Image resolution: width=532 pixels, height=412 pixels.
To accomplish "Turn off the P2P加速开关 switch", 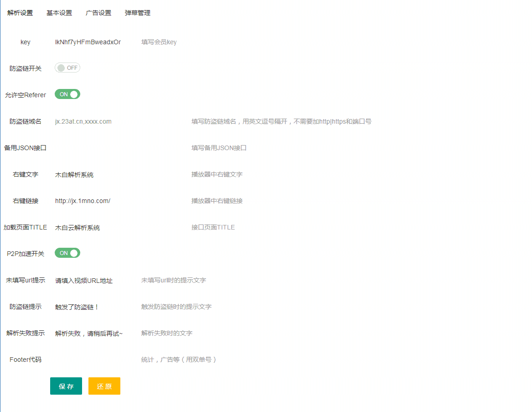I will 67,253.
